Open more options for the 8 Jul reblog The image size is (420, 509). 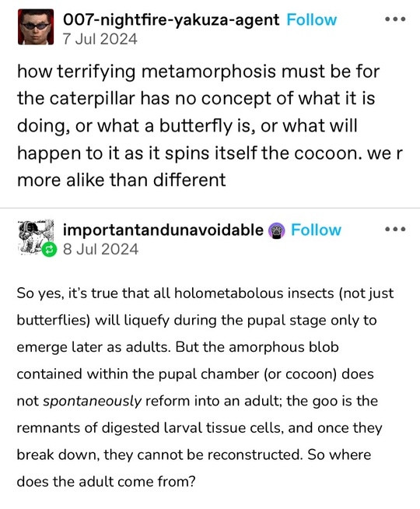pos(395,229)
